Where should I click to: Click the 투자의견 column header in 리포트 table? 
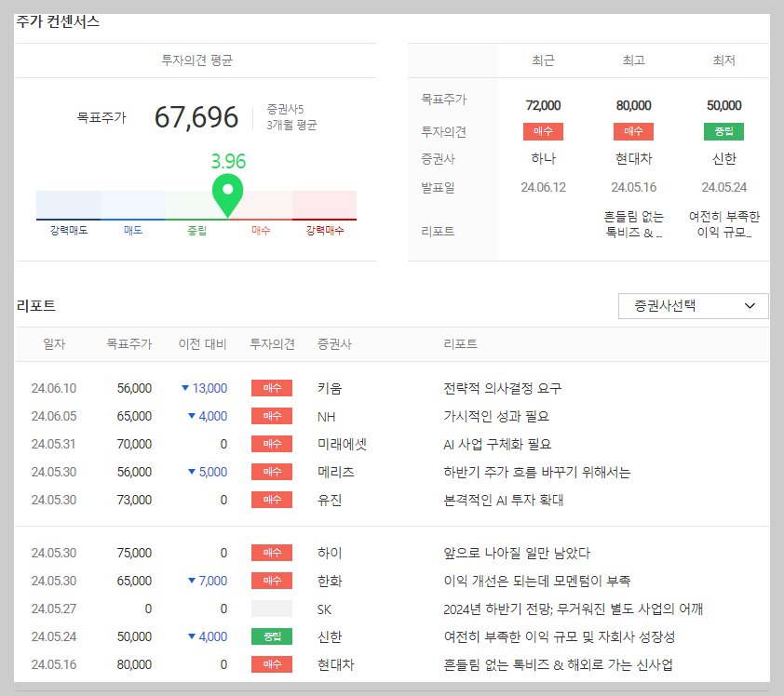point(272,344)
